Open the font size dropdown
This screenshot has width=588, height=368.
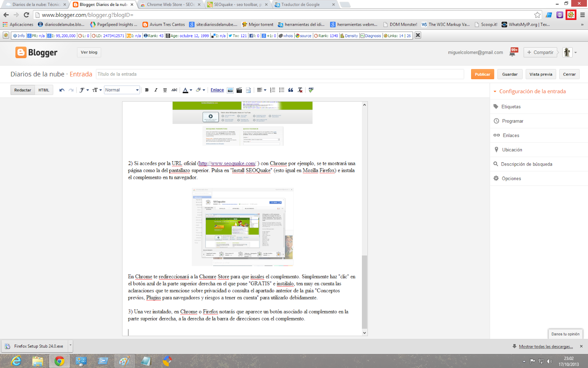(x=97, y=90)
